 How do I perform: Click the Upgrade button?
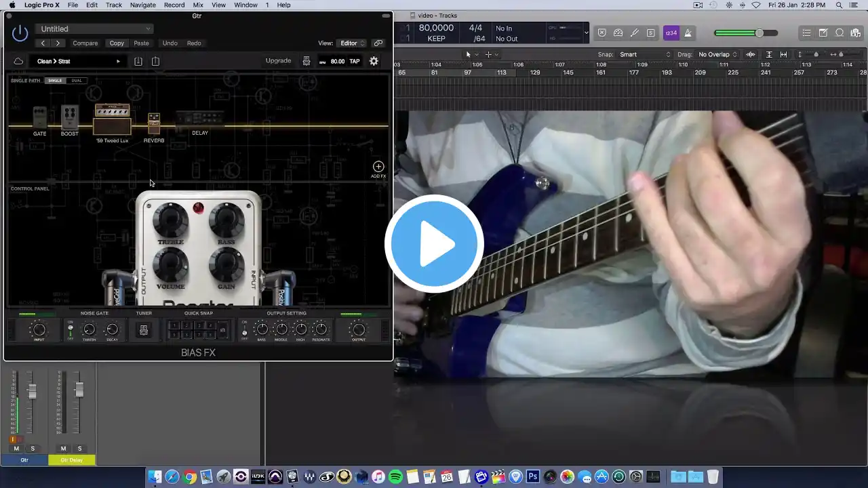[x=278, y=61]
